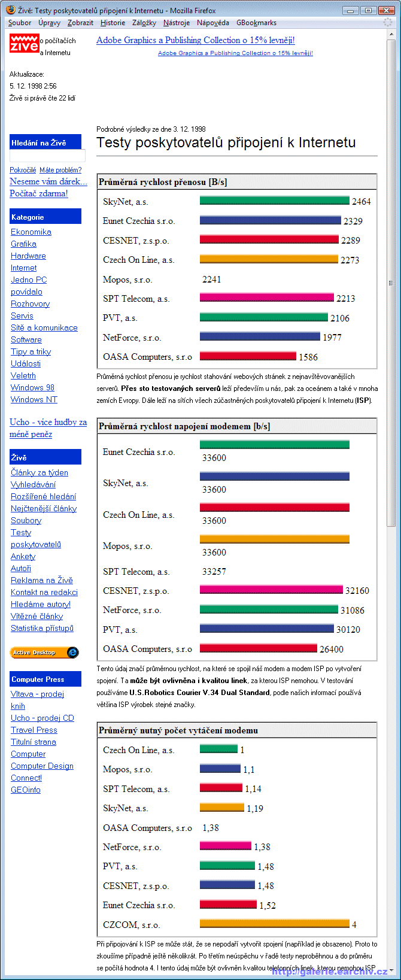Open the Úpravy menu
The width and height of the screenshot is (401, 980).
49,23
